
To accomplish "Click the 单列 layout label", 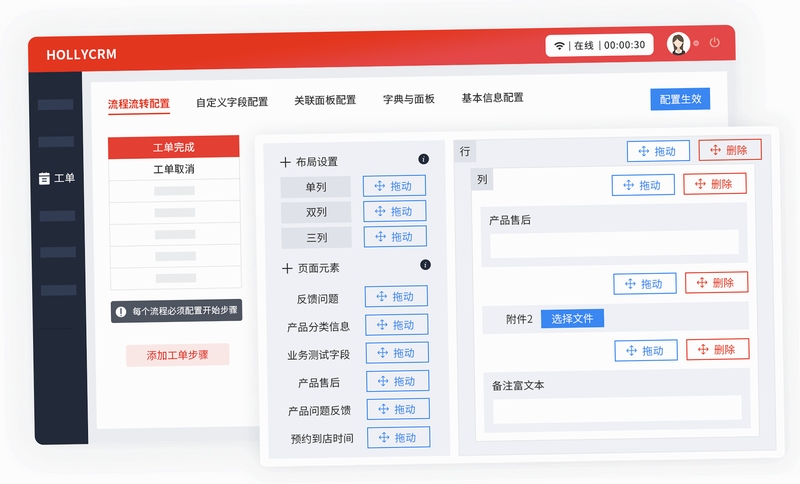I will coord(316,187).
